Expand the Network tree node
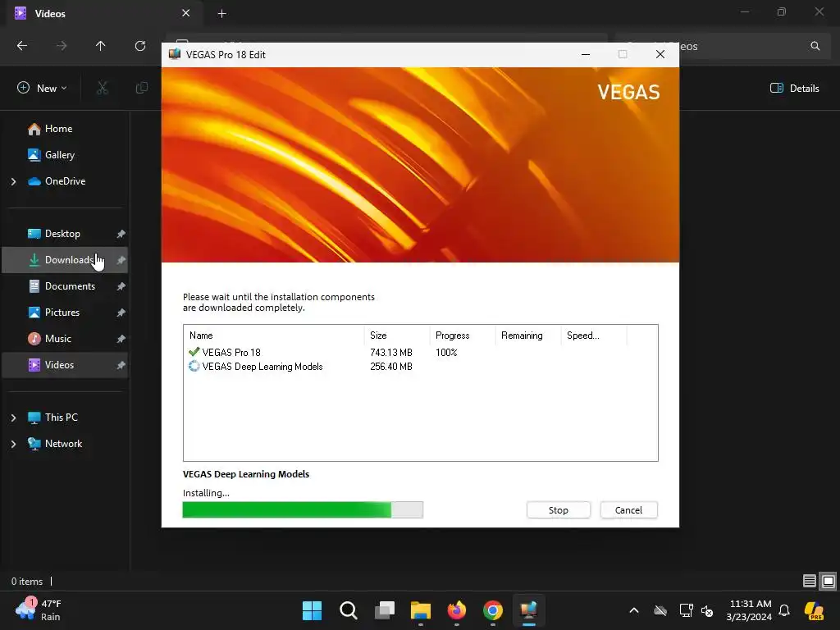The width and height of the screenshot is (840, 630). tap(13, 444)
